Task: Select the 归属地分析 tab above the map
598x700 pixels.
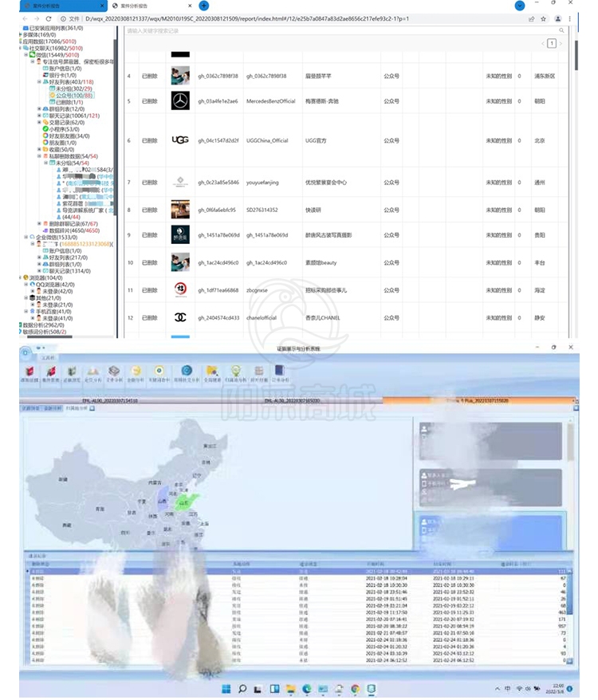Action: point(77,407)
